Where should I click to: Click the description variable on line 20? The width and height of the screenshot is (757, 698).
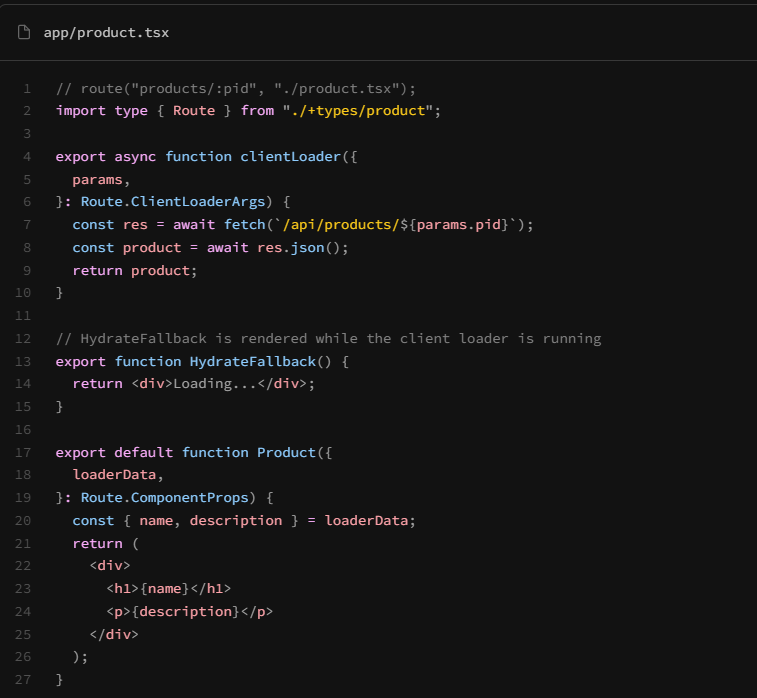pos(236,521)
